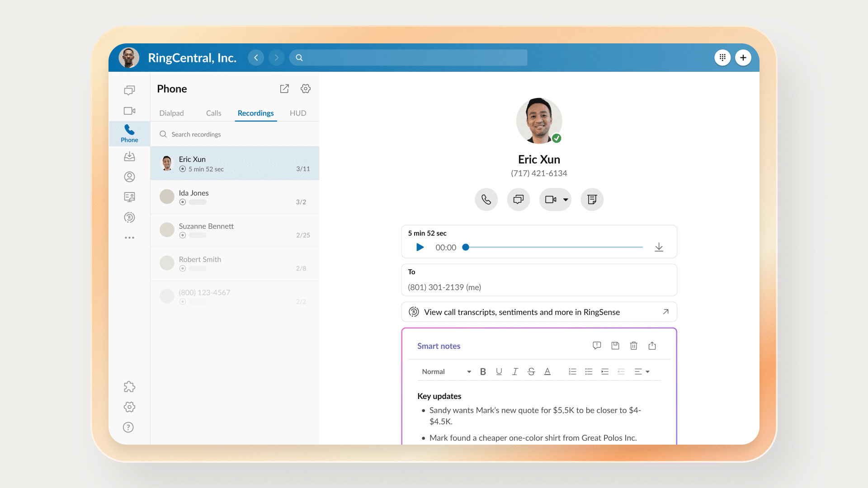Download the call recording
Screen dimensions: 868x488
[x=659, y=247]
